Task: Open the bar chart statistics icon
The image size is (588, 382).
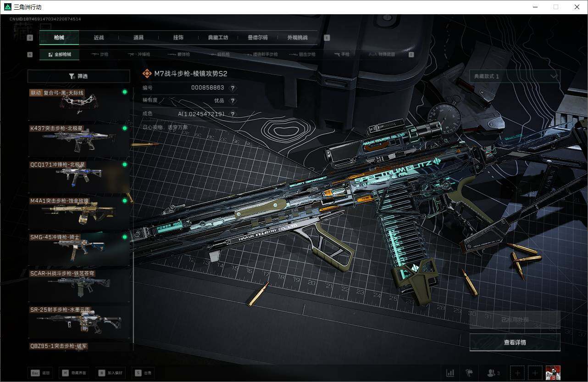Action: 450,373
